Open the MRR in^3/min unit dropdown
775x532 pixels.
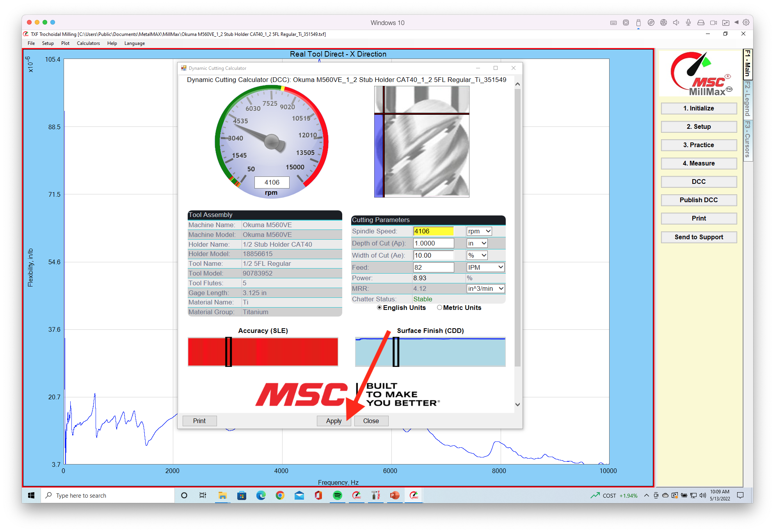pyautogui.click(x=485, y=288)
